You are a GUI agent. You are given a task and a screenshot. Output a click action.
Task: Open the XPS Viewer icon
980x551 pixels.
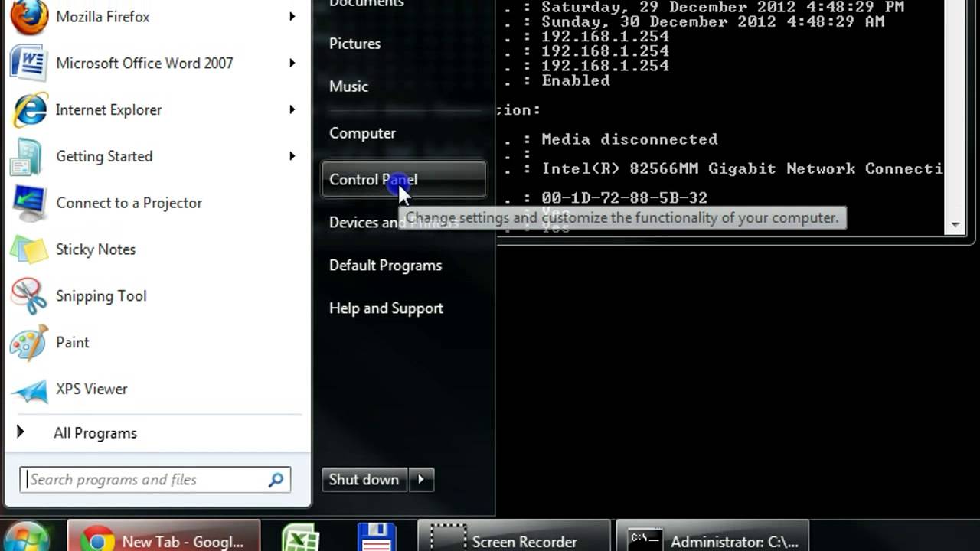(29, 390)
